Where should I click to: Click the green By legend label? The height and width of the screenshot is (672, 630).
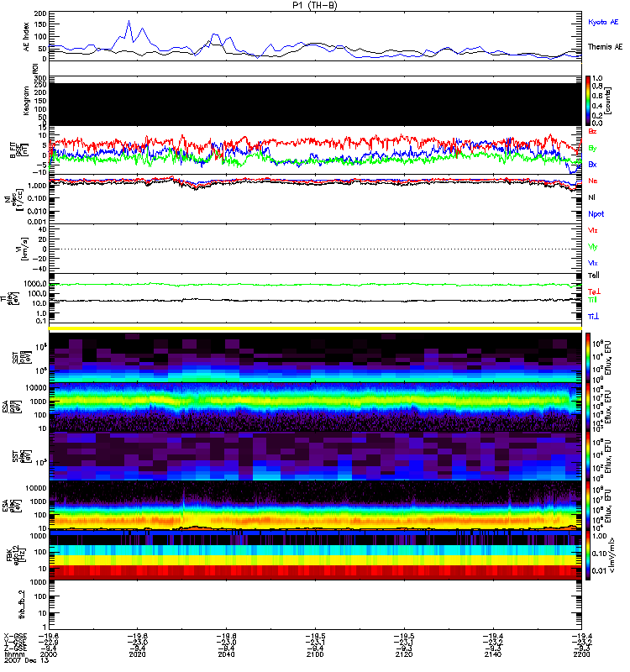click(592, 149)
